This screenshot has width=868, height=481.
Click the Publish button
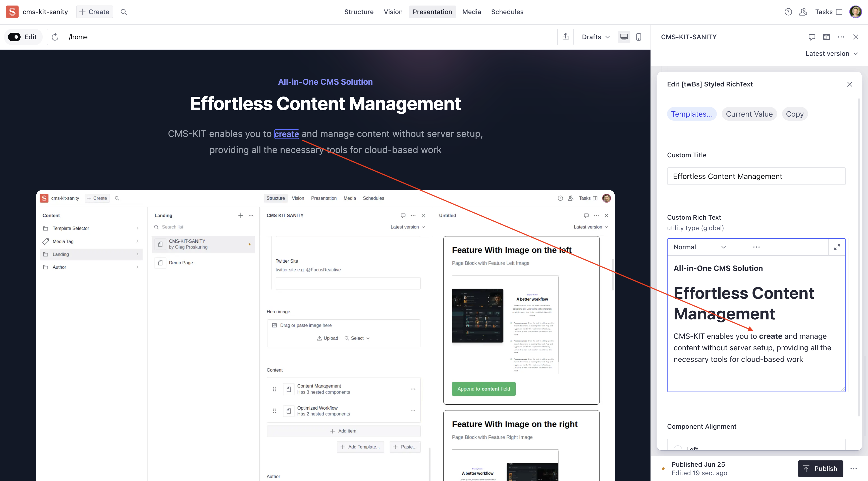[820, 468]
